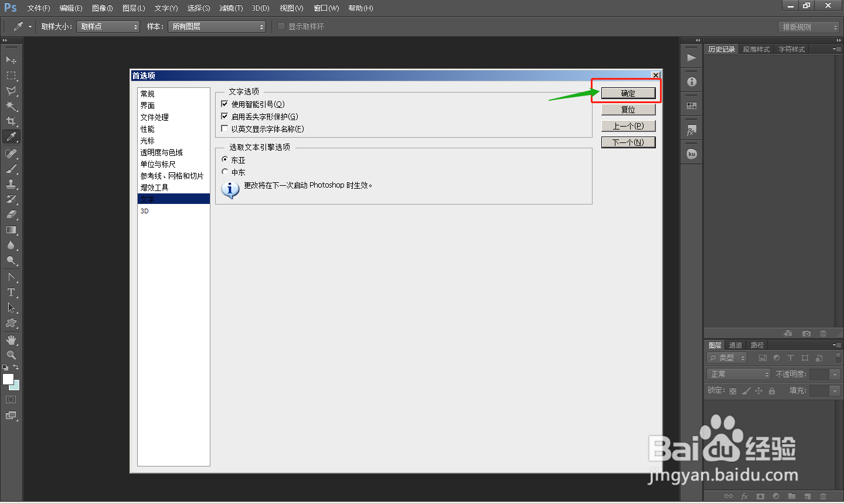Toggle 使用智能引号 checkbox
Viewport: 844px width, 504px height.
224,104
